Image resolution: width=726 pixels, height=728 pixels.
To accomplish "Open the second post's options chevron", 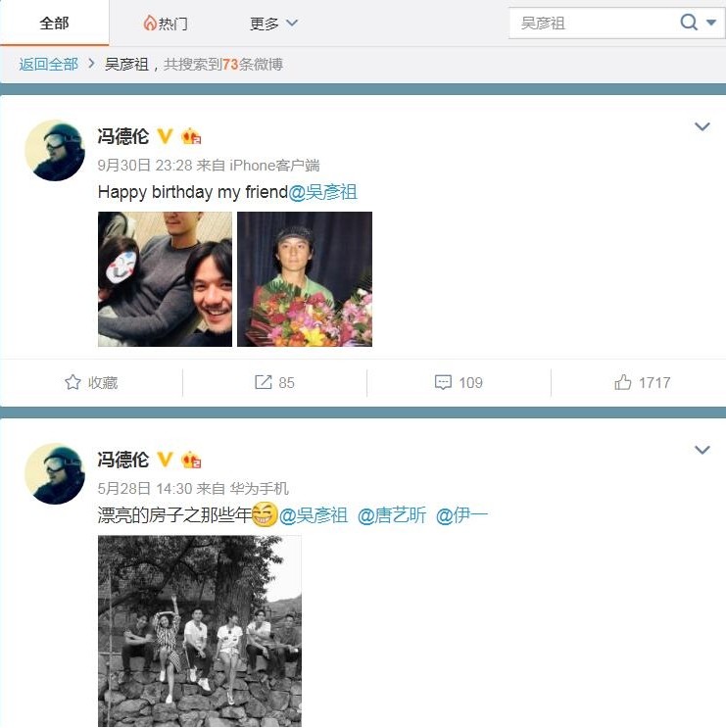I will [702, 450].
